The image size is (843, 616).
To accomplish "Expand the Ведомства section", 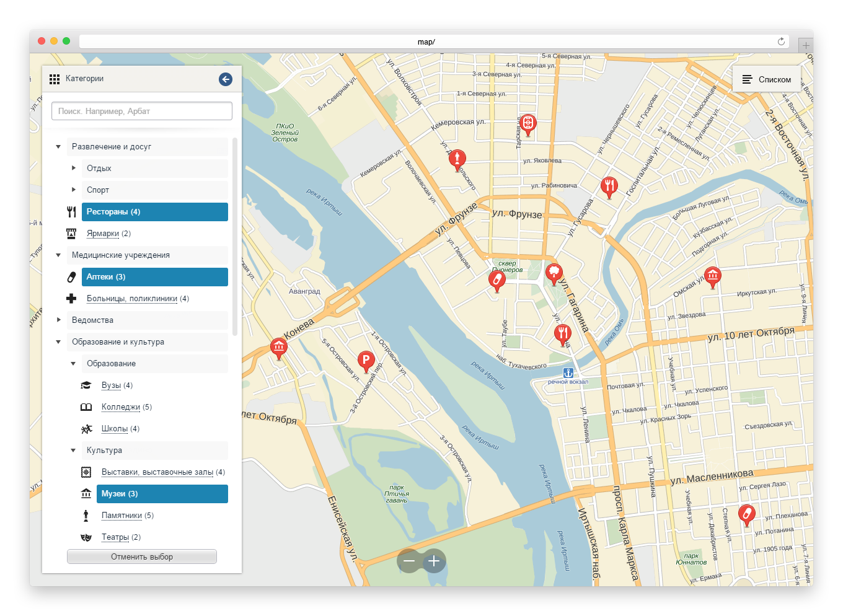I will pyautogui.click(x=58, y=320).
